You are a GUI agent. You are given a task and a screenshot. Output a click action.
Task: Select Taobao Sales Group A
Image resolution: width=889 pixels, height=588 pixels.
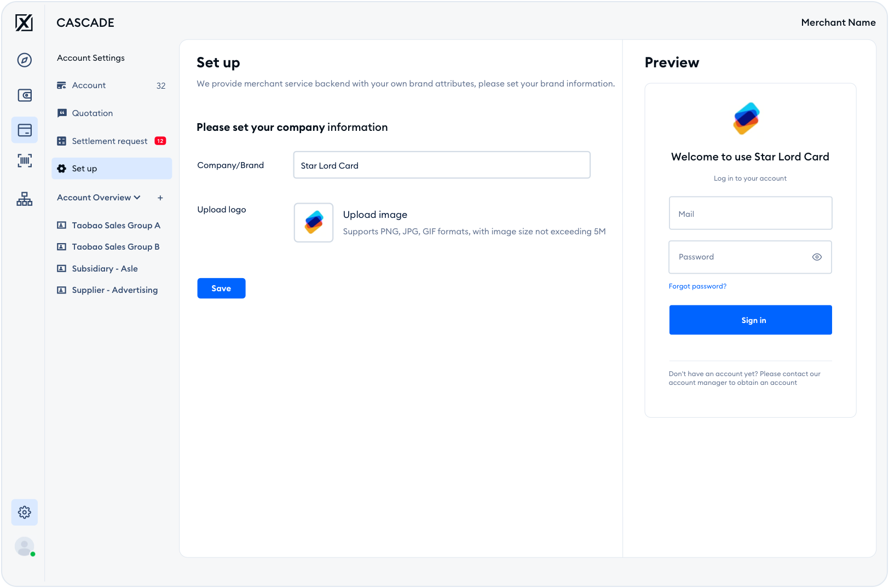pyautogui.click(x=116, y=226)
